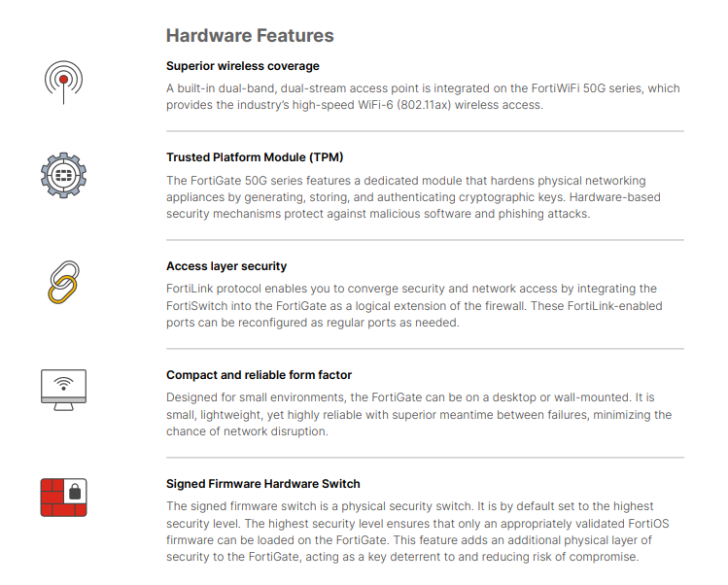Click the red firewall padlock icon
The height and width of the screenshot is (585, 728).
[x=64, y=496]
